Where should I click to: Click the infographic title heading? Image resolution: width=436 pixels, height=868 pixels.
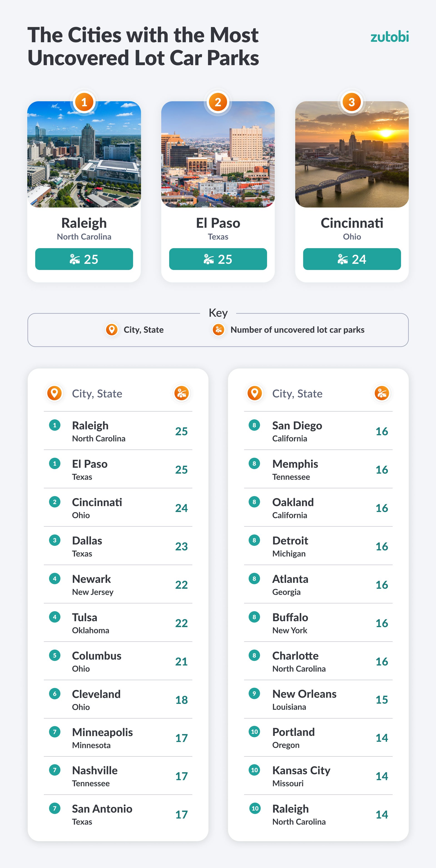[143, 47]
